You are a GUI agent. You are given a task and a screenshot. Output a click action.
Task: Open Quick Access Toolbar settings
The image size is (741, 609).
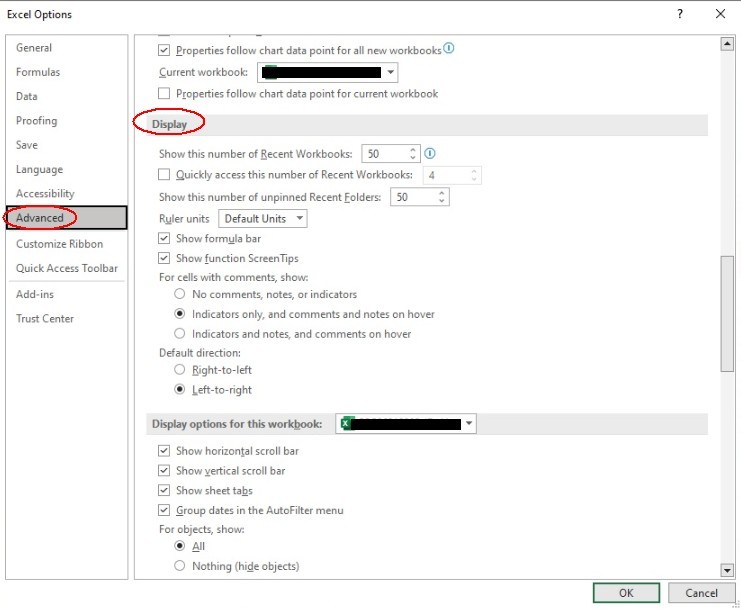[67, 268]
